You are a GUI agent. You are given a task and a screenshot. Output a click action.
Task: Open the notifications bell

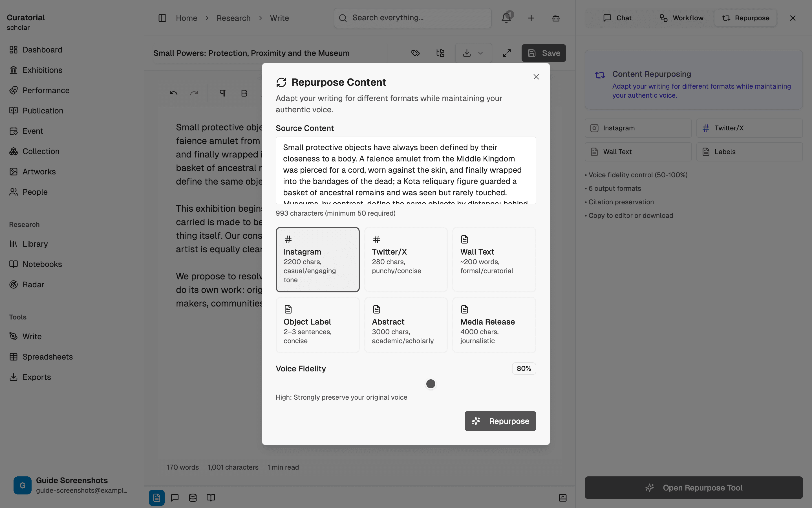click(506, 18)
